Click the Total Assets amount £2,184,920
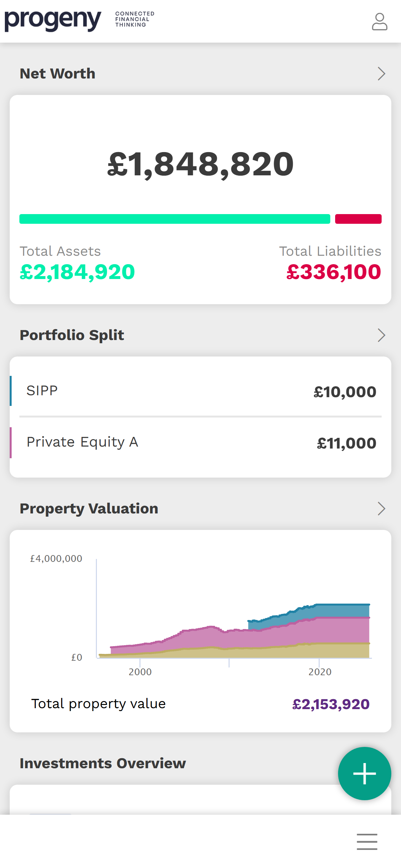The height and width of the screenshot is (868, 401). coord(77,272)
